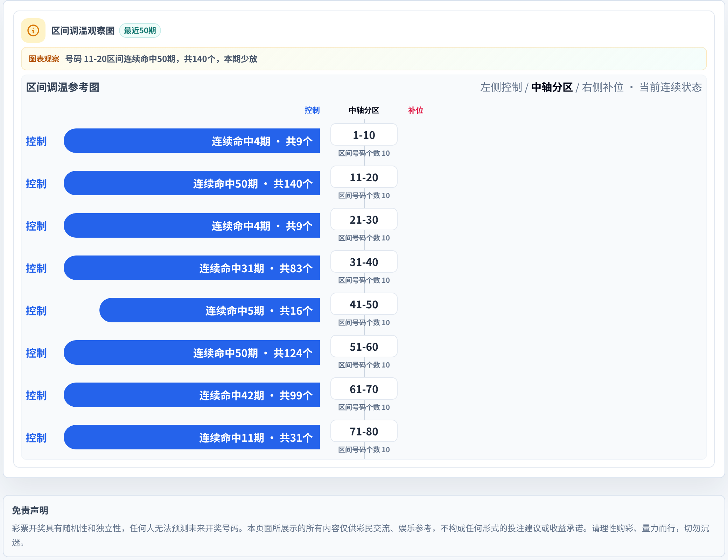Click the 11-20 range box
This screenshot has width=728, height=560.
click(364, 177)
